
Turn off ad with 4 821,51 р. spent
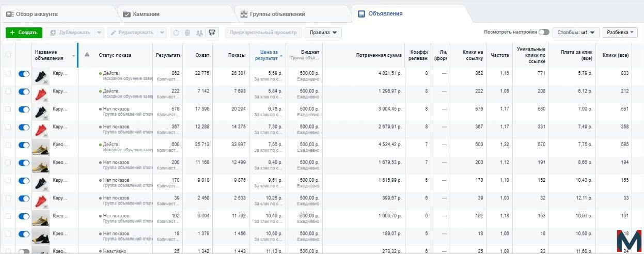(x=24, y=74)
